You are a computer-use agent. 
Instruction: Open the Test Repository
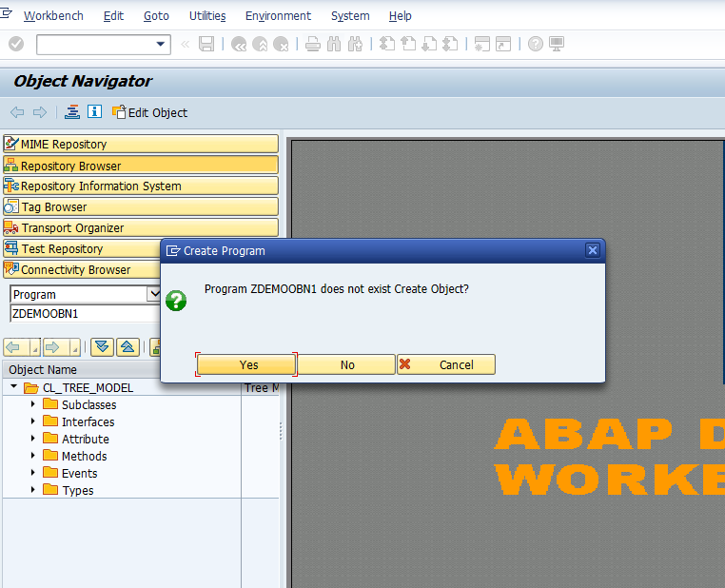coord(82,248)
